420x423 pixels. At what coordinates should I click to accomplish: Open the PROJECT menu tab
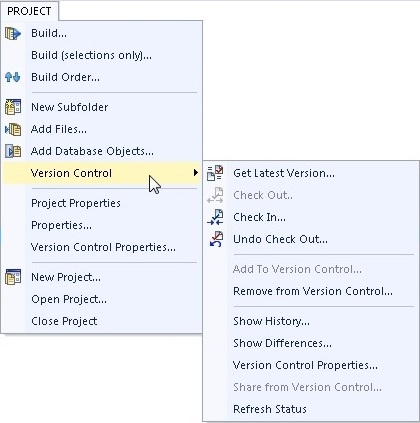(x=29, y=11)
